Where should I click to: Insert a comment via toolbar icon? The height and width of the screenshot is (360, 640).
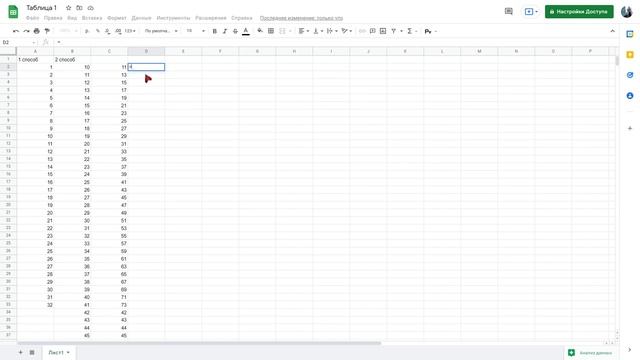pos(372,31)
